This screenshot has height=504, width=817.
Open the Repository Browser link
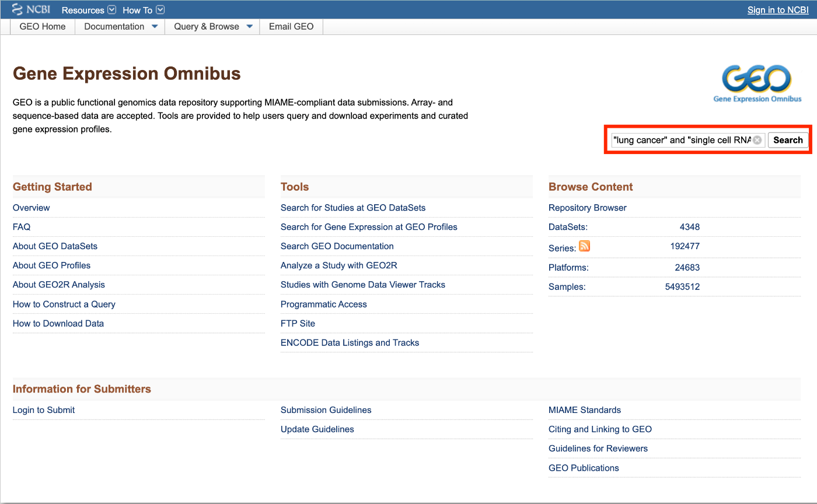click(x=588, y=208)
